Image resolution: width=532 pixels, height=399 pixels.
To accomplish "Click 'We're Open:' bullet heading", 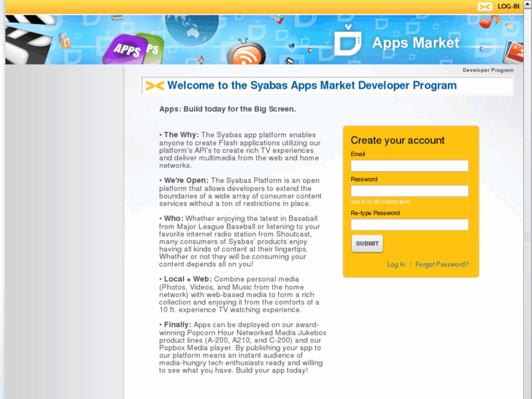I will pyautogui.click(x=187, y=180).
